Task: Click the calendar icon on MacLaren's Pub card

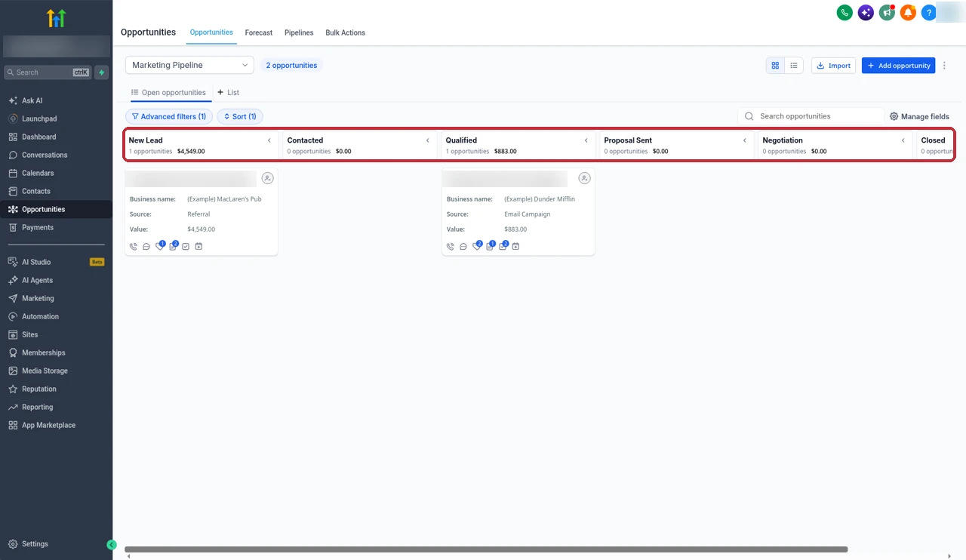Action: point(198,246)
